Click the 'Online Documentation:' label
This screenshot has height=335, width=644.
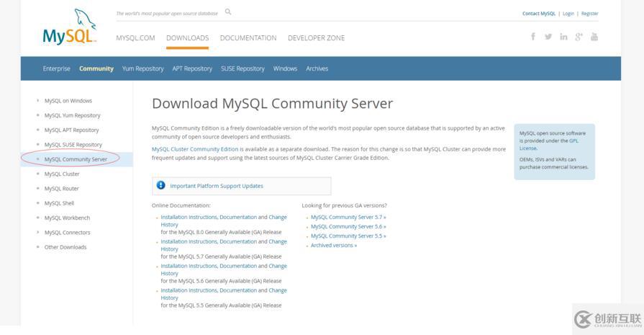[181, 205]
